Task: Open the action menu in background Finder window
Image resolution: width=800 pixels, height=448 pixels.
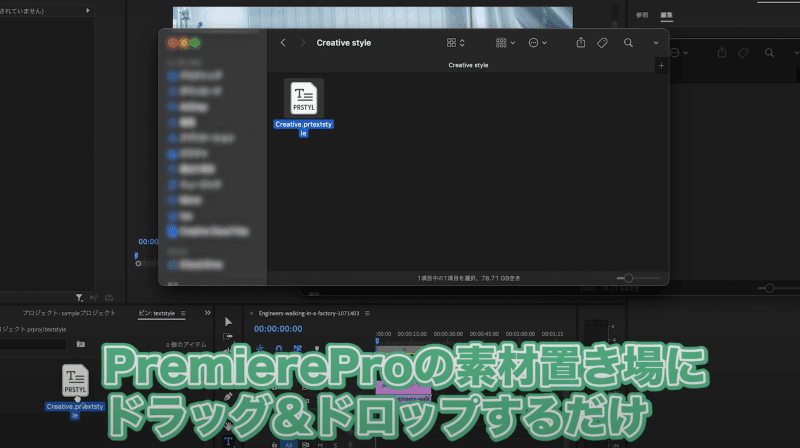Action: 679,53
